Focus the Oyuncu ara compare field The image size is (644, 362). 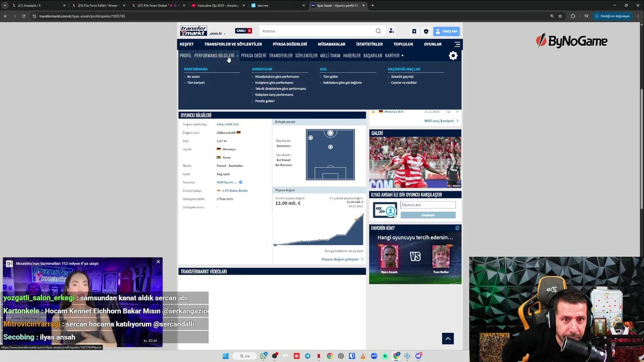pos(428,205)
